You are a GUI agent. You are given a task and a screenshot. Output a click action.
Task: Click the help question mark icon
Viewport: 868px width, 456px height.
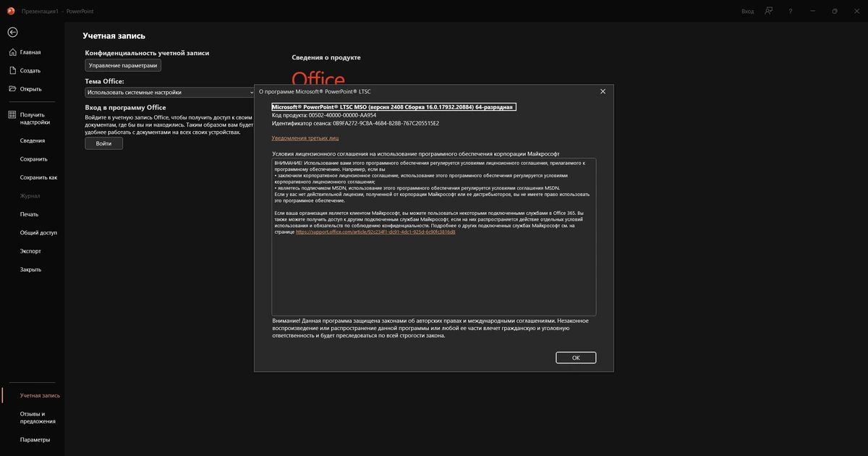pyautogui.click(x=791, y=11)
